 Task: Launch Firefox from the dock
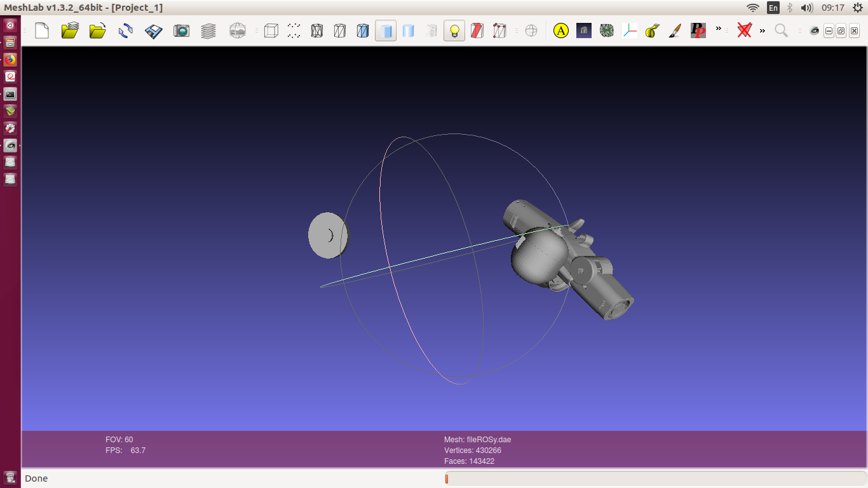[10, 60]
